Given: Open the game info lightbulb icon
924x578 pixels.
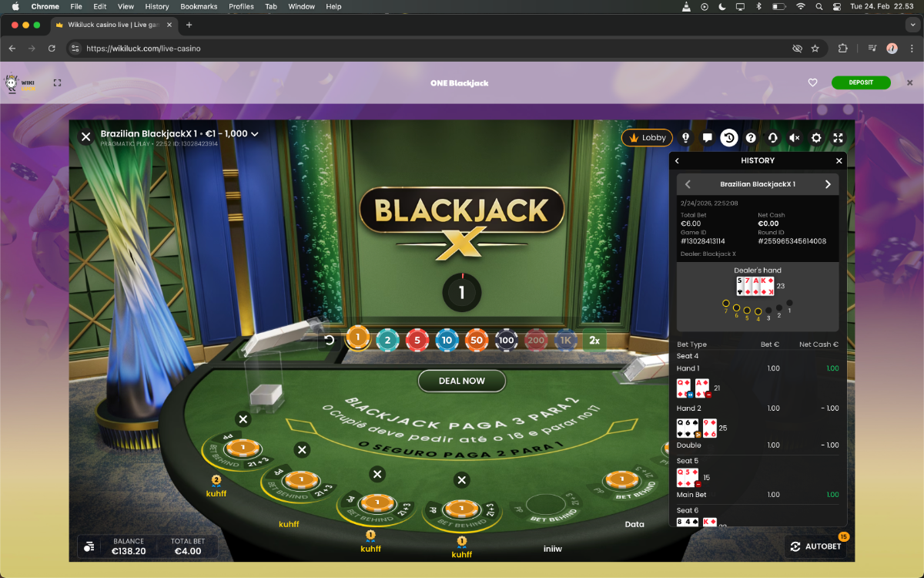Looking at the screenshot, I should click(685, 138).
